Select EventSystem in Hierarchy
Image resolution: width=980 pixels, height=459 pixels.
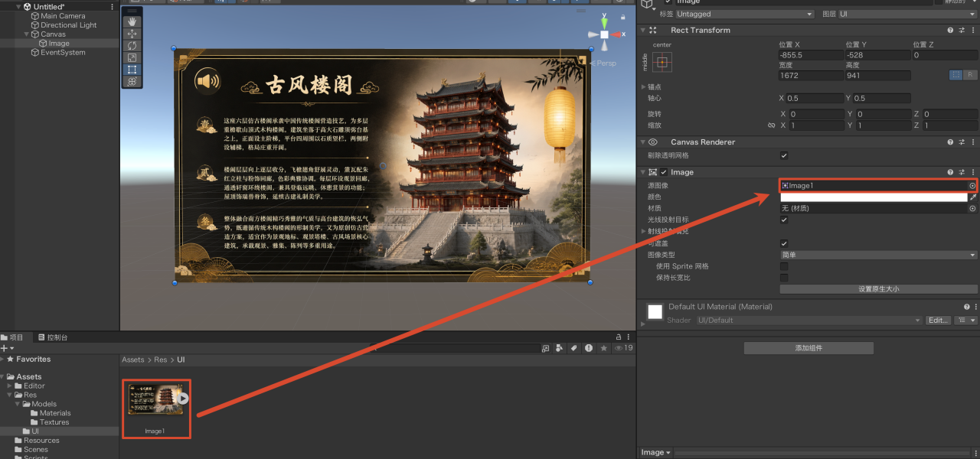[63, 53]
